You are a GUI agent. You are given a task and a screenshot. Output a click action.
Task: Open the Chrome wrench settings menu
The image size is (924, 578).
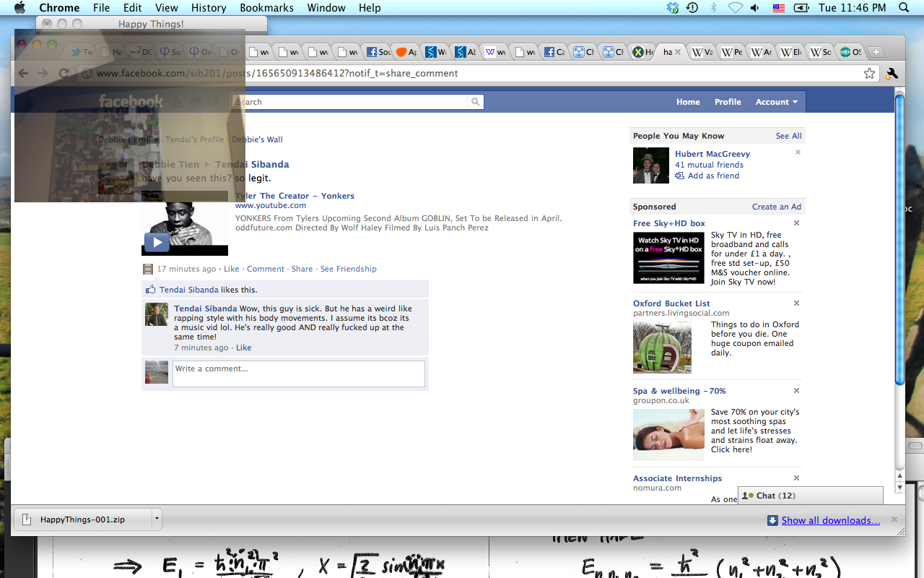coord(892,73)
